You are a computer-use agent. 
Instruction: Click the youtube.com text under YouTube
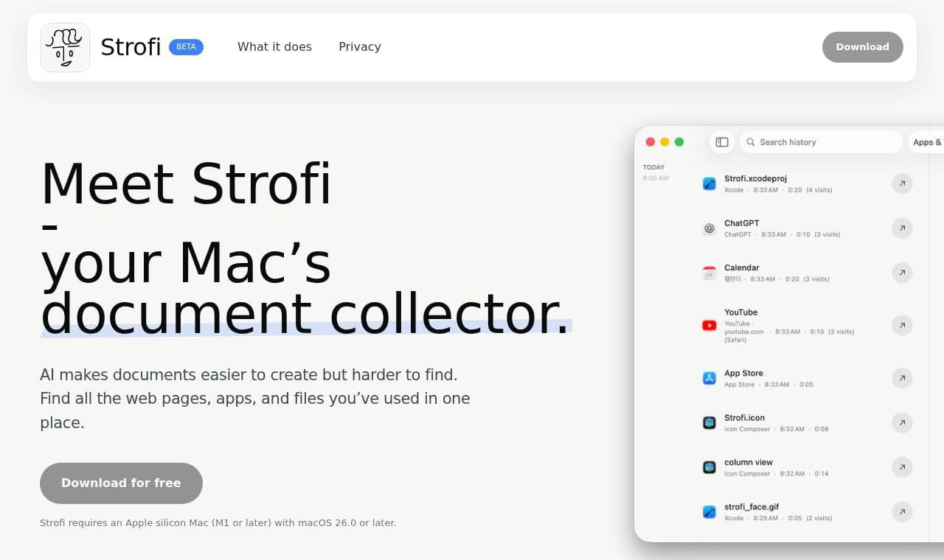(x=743, y=332)
